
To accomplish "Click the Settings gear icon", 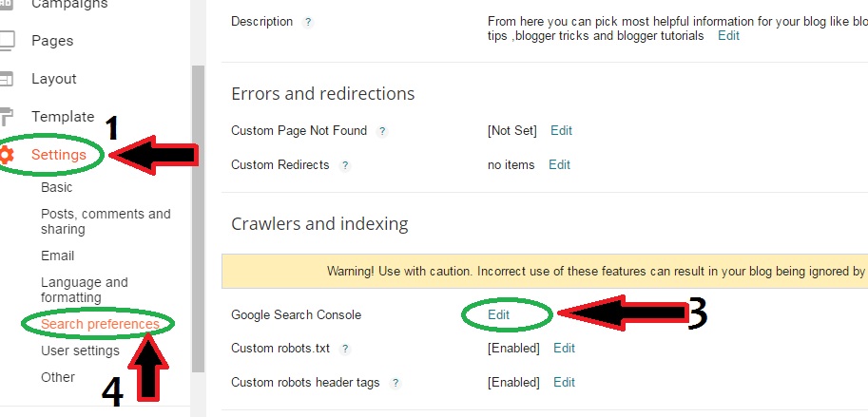I will pyautogui.click(x=6, y=155).
